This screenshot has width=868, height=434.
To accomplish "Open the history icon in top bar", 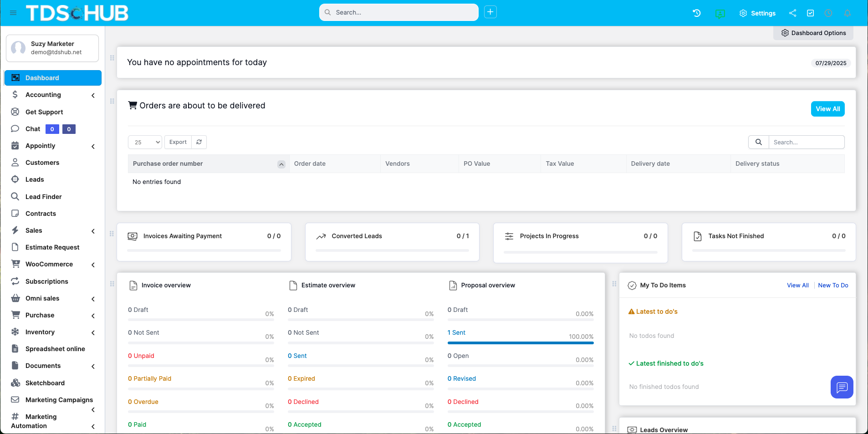I will pyautogui.click(x=696, y=13).
